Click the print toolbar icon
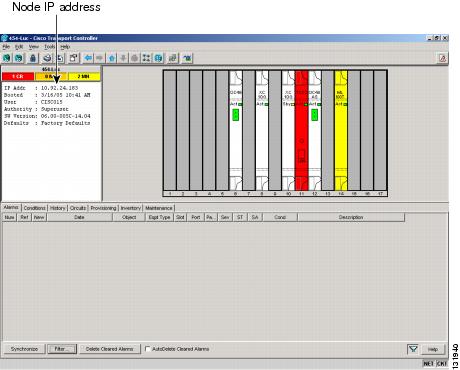Screen dimensions: 460x370 pos(47,58)
